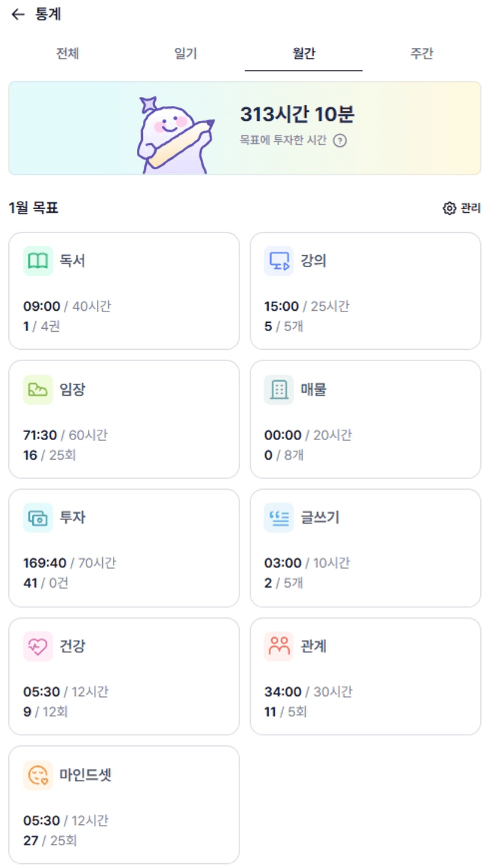This screenshot has height=868, width=494.
Task: Click the 마인드셋 smiley face icon
Action: coord(38,775)
